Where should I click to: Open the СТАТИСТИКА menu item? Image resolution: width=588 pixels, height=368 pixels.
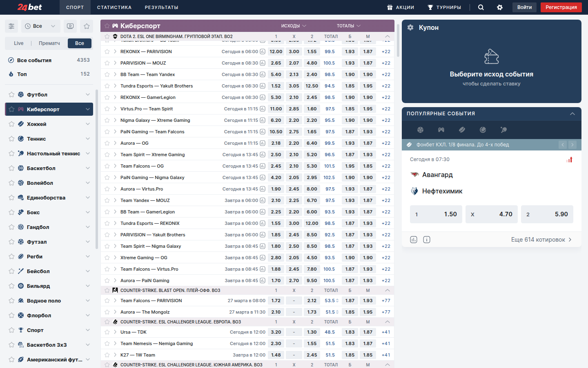tap(114, 7)
